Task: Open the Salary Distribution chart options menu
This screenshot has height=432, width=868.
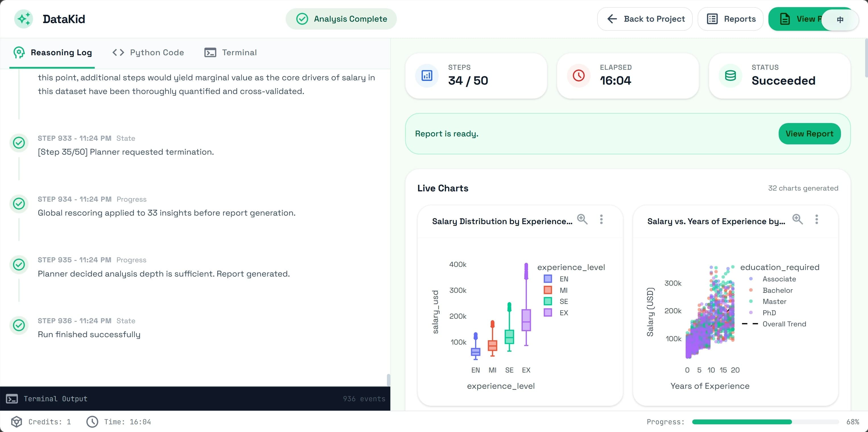Action: click(x=601, y=219)
